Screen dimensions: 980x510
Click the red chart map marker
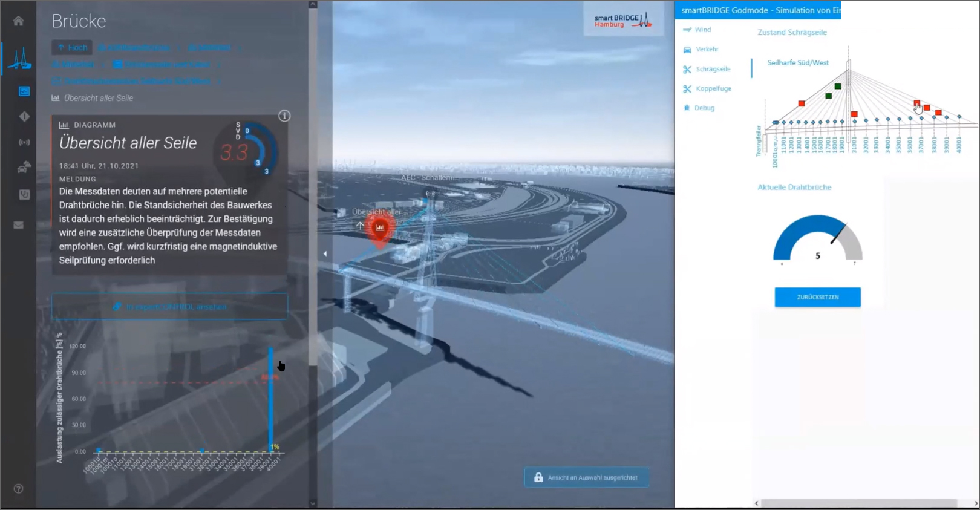379,230
